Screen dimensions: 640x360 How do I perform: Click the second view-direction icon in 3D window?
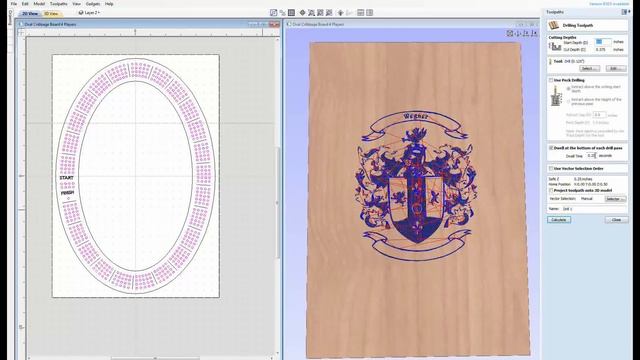pyautogui.click(x=518, y=33)
